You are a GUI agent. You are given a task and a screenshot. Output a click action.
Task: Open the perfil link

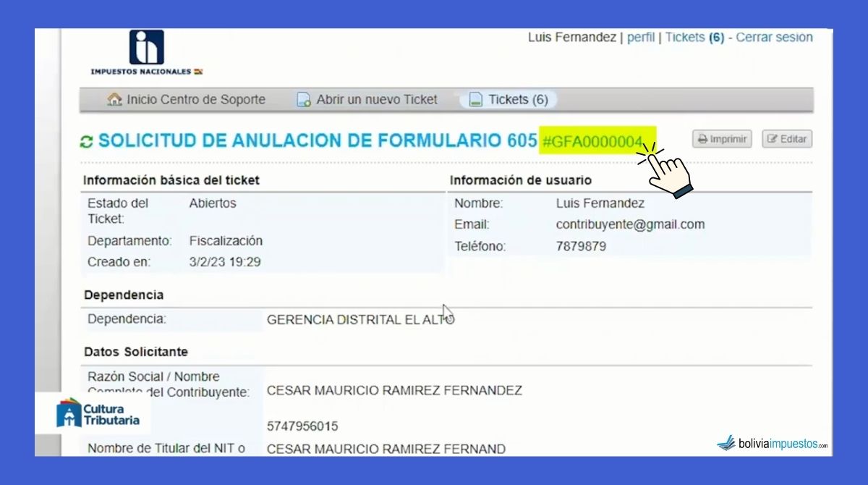click(640, 38)
